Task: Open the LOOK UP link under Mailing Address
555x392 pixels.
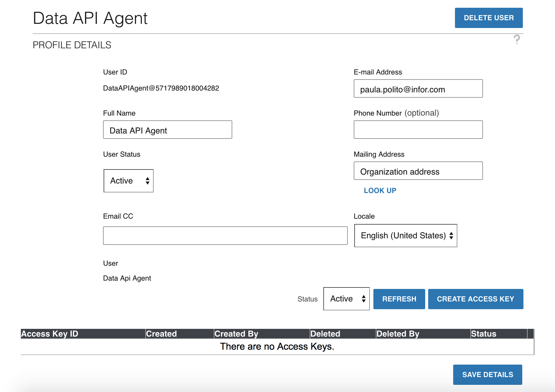Action: pyautogui.click(x=380, y=190)
